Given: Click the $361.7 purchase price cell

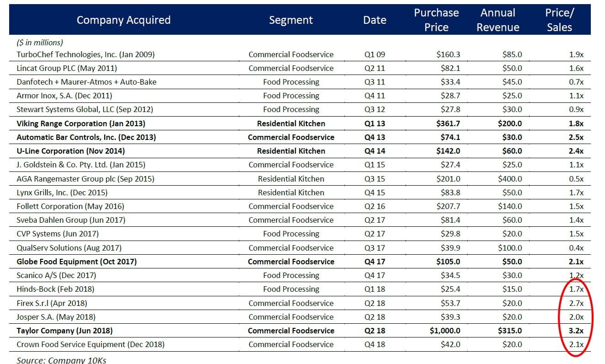Looking at the screenshot, I should point(447,123).
